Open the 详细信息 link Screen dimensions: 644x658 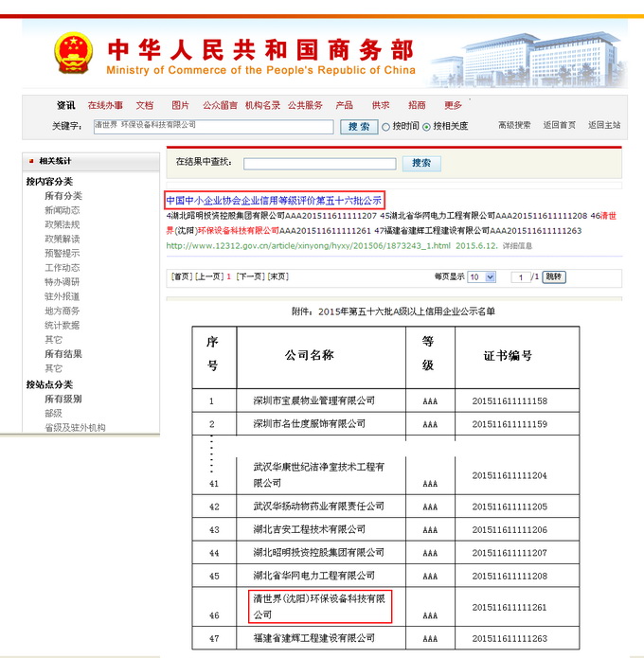pos(517,246)
